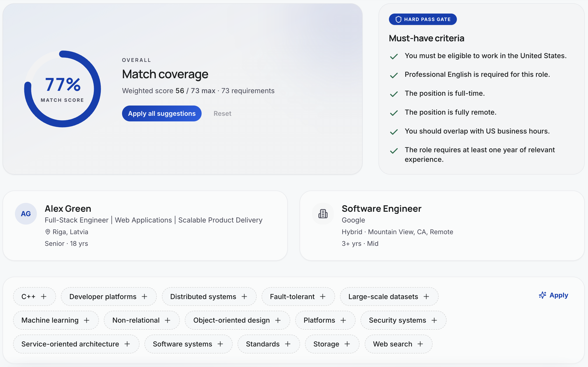Viewport: 588px width, 367px height.
Task: Click the AG avatar of Alex Green
Action: pos(26,214)
